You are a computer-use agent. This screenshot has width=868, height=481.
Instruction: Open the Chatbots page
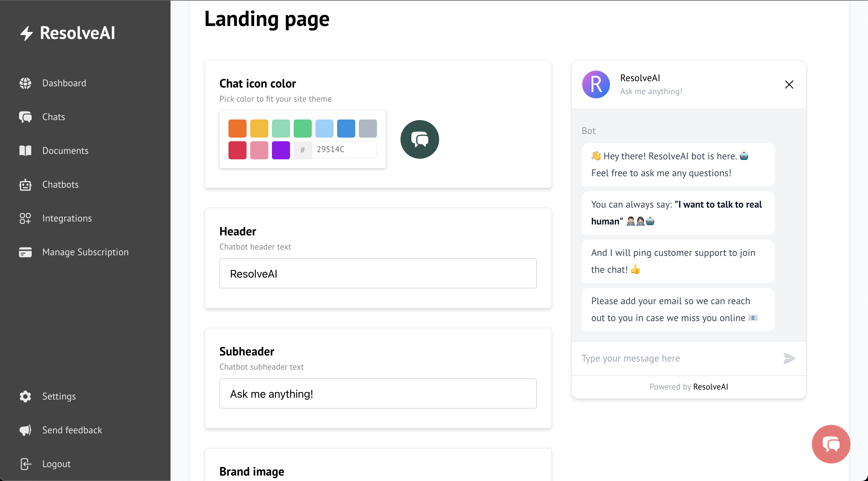point(61,184)
